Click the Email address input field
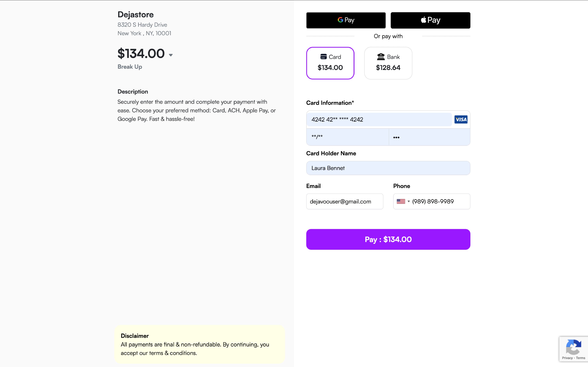588x367 pixels. 345,201
